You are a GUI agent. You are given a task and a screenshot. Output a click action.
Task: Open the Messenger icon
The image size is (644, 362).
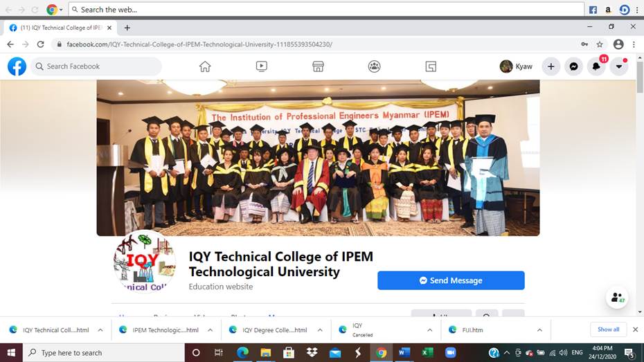[x=574, y=66]
